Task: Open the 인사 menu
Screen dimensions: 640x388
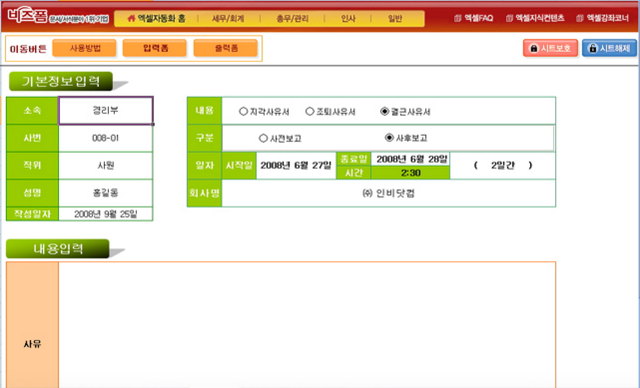Action: click(x=348, y=18)
